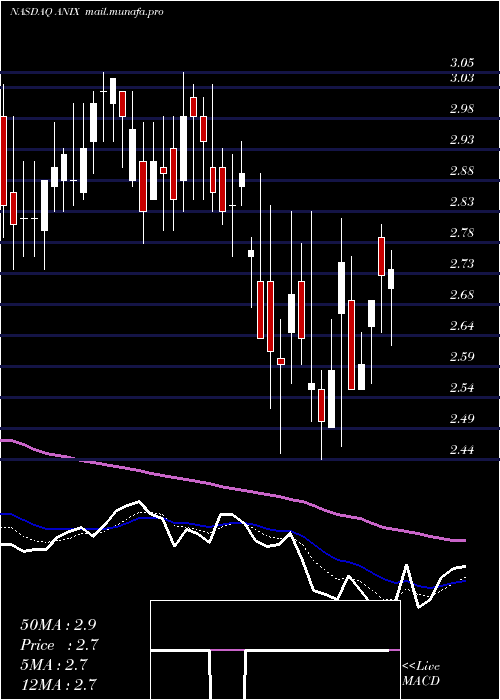
Task: Click the 3.03 price axis label
Action: 462,78
